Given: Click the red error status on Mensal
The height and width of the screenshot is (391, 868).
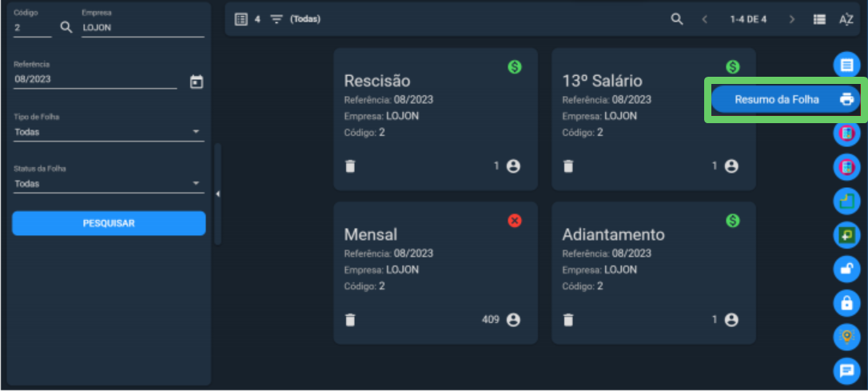Looking at the screenshot, I should tap(515, 221).
